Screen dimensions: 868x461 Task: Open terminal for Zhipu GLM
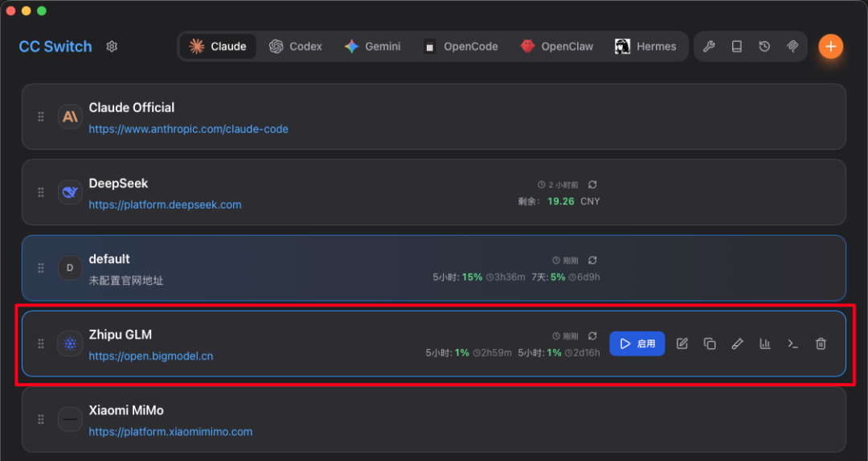pyautogui.click(x=792, y=344)
